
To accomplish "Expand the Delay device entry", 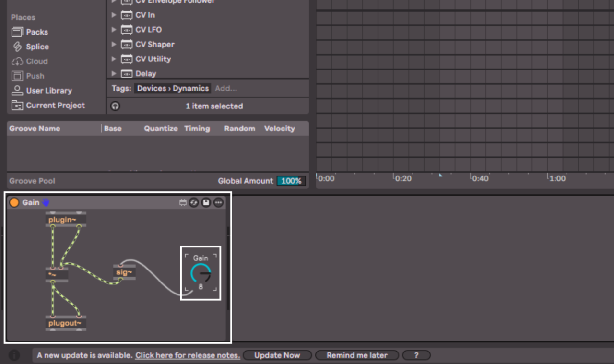I will point(114,74).
